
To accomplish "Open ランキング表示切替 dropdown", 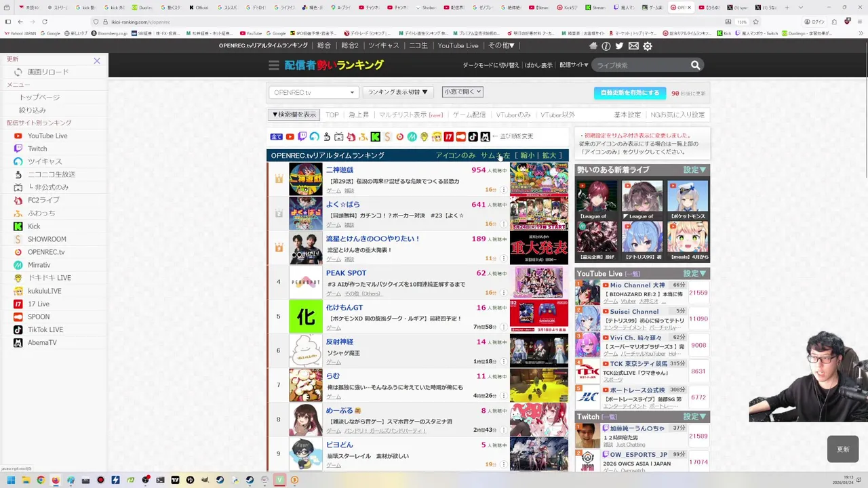I will point(398,92).
